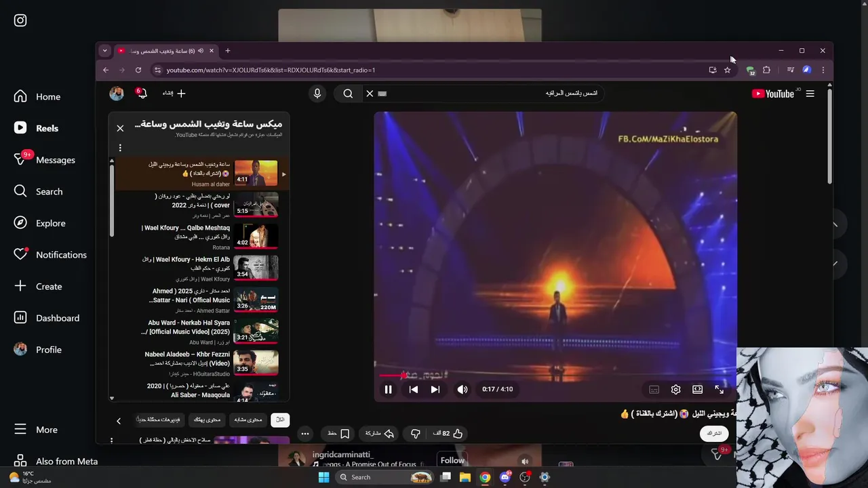868x488 pixels.
Task: Reload the YouTube page
Action: coord(138,70)
